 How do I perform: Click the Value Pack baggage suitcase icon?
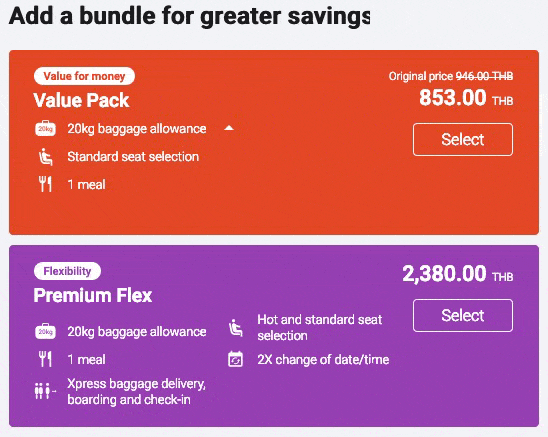[x=45, y=128]
